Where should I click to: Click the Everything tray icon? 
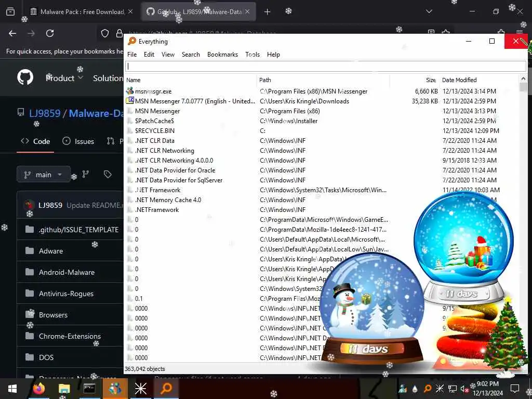428,389
